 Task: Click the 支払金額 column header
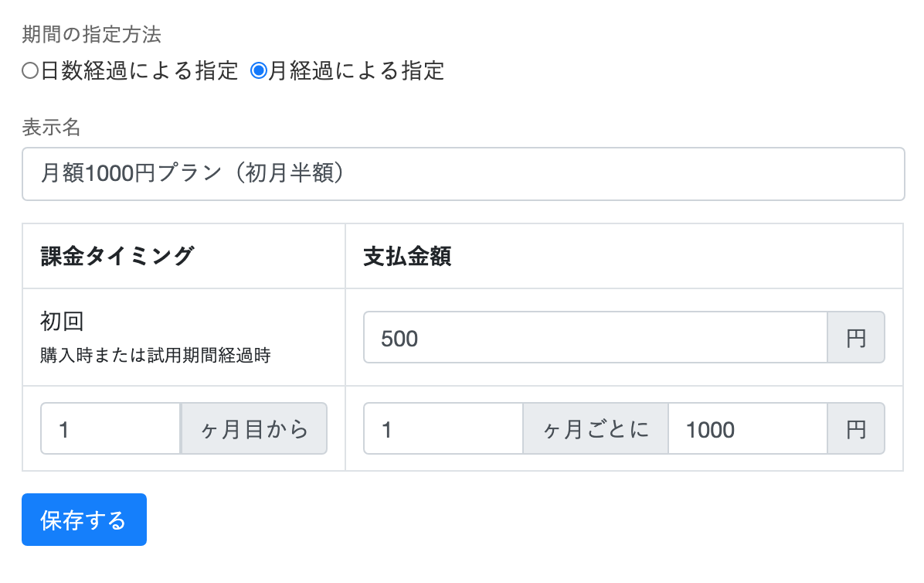pos(407,257)
